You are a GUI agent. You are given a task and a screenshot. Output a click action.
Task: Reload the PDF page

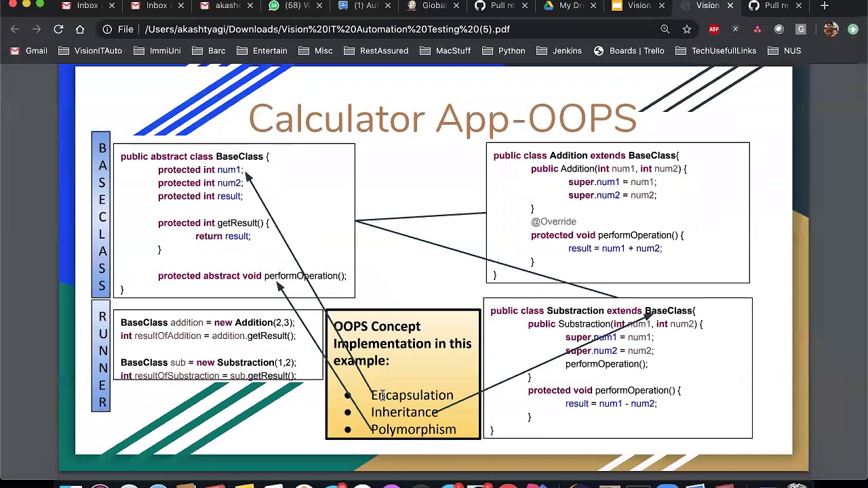(x=58, y=29)
